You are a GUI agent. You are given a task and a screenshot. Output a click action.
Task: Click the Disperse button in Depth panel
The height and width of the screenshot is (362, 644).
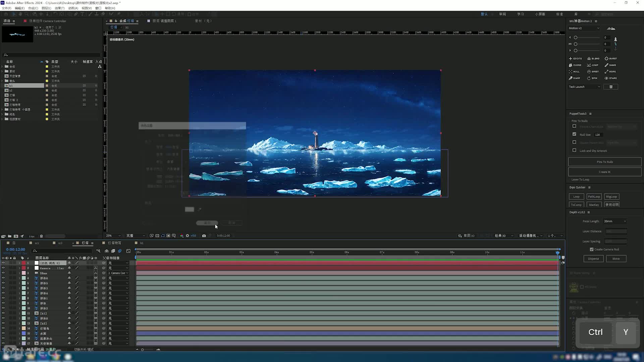[593, 259]
